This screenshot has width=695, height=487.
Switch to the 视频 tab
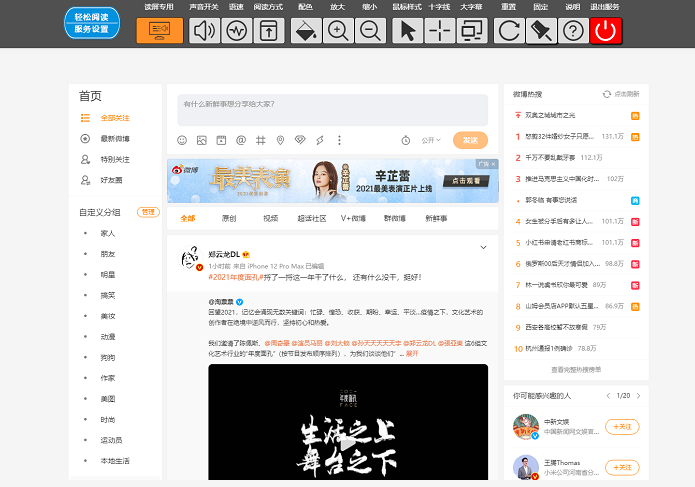(x=270, y=218)
